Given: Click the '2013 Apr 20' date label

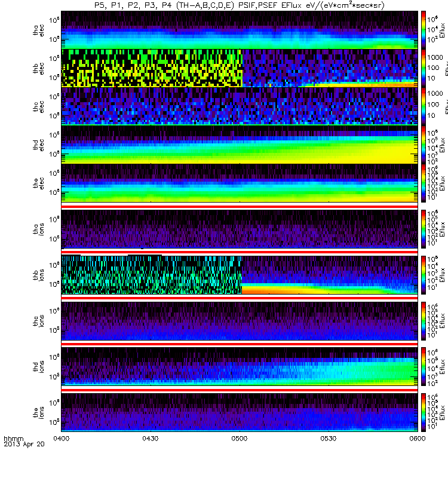Looking at the screenshot, I should 24,444.
